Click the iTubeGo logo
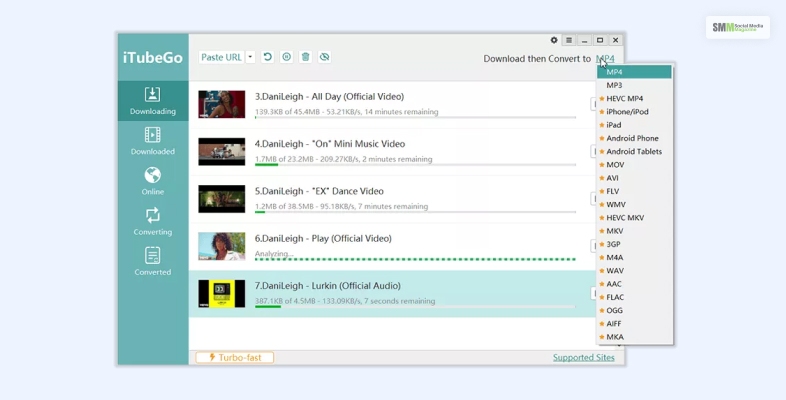This screenshot has width=786, height=400. pos(153,58)
